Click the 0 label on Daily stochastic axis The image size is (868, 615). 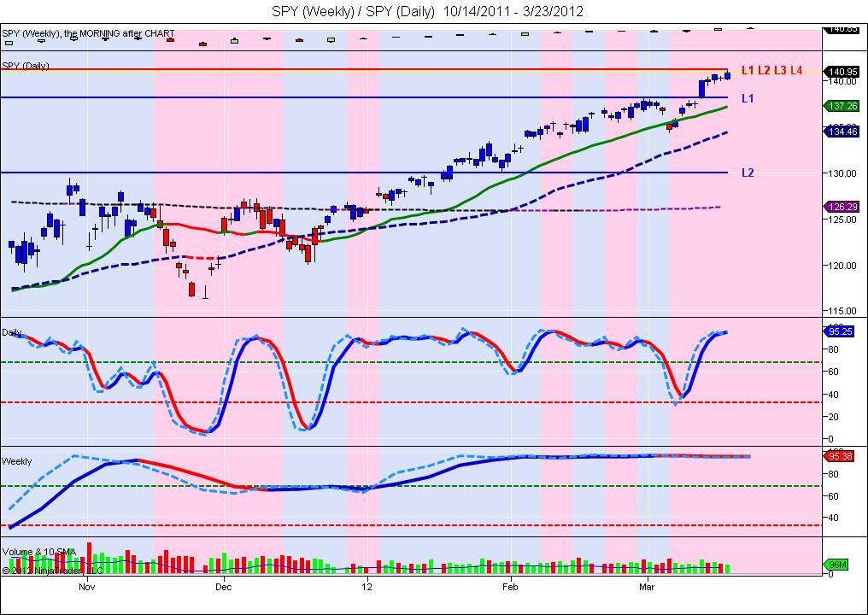tap(830, 440)
